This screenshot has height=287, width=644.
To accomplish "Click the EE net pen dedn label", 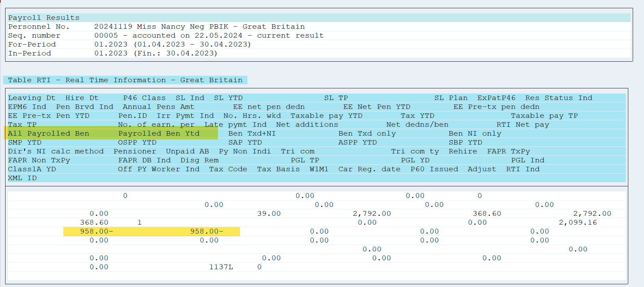I will pyautogui.click(x=269, y=107).
